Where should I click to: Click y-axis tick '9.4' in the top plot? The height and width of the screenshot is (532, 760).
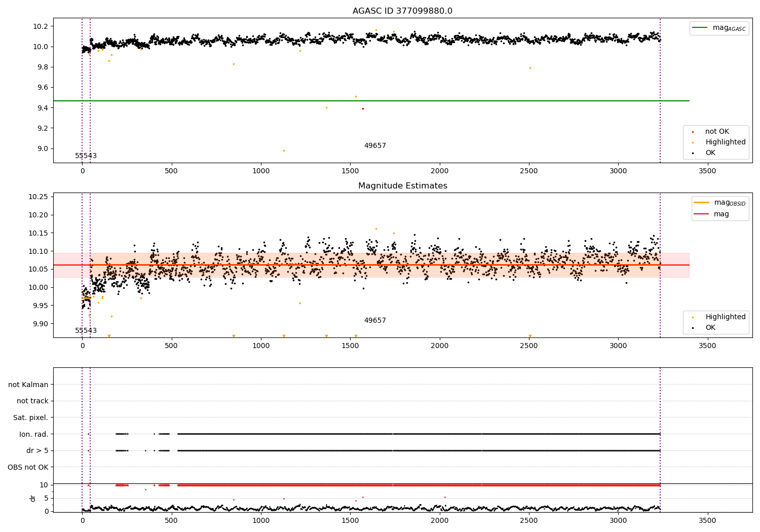tap(43, 108)
